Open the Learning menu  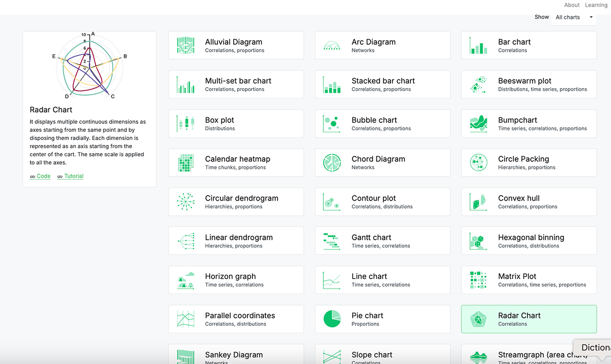(596, 5)
